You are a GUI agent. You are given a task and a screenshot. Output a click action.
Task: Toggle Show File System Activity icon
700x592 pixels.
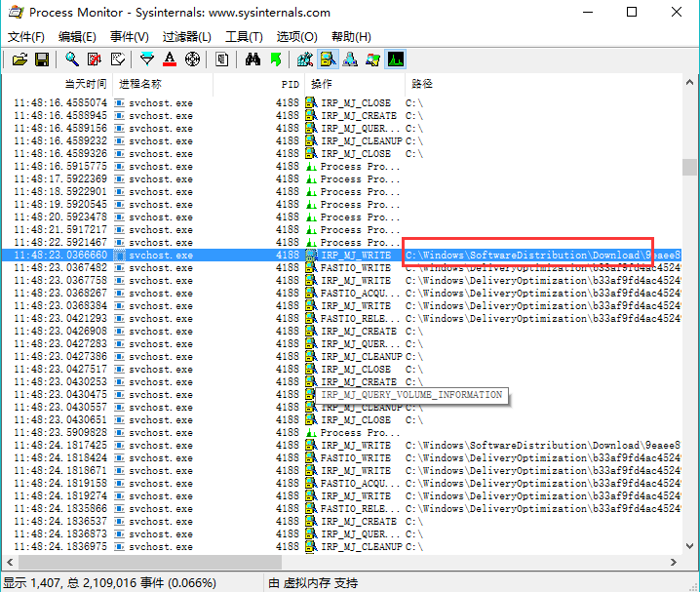(x=329, y=59)
